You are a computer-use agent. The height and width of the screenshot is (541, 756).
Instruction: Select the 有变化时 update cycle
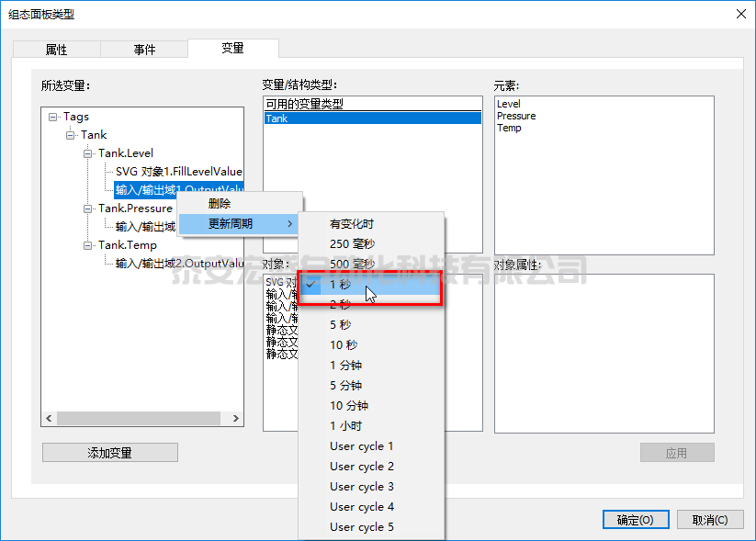click(x=352, y=224)
